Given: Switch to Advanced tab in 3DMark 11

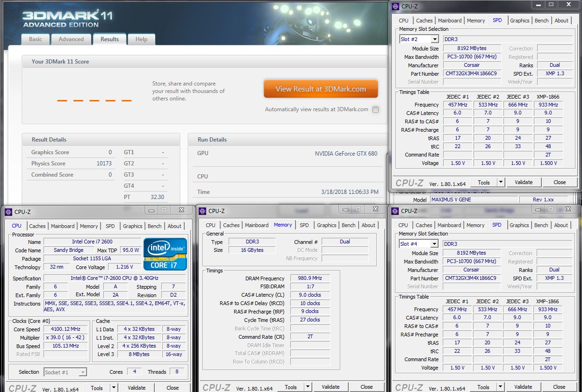Looking at the screenshot, I should (71, 39).
